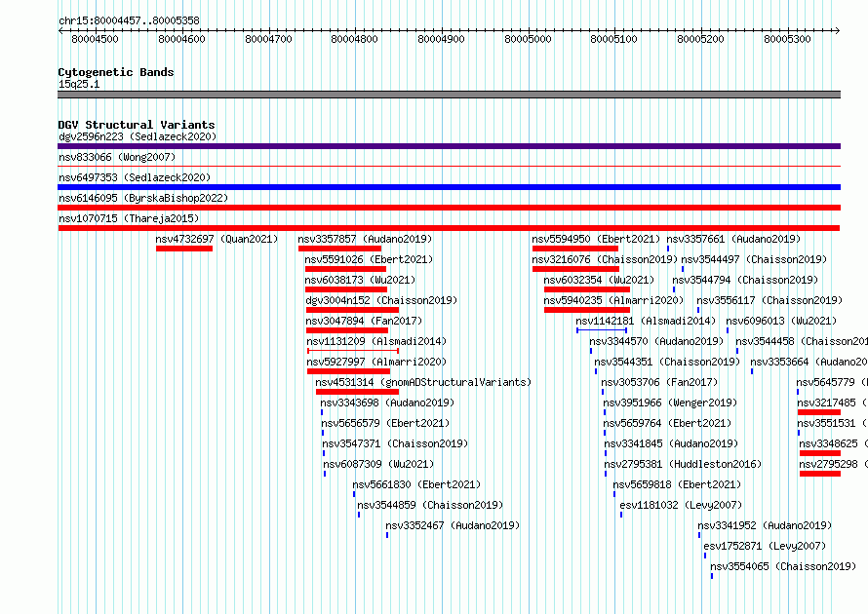Select nsv6096013 (Wu2021) label

781,321
